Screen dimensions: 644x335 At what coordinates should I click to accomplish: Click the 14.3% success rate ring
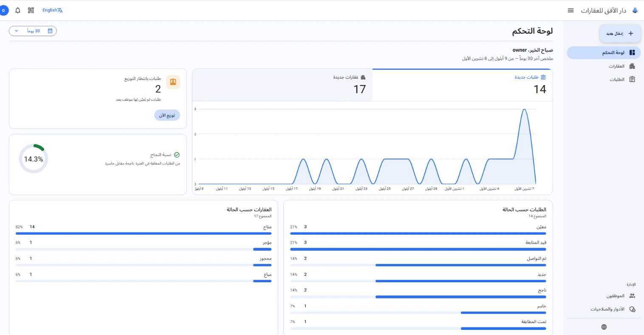[34, 159]
